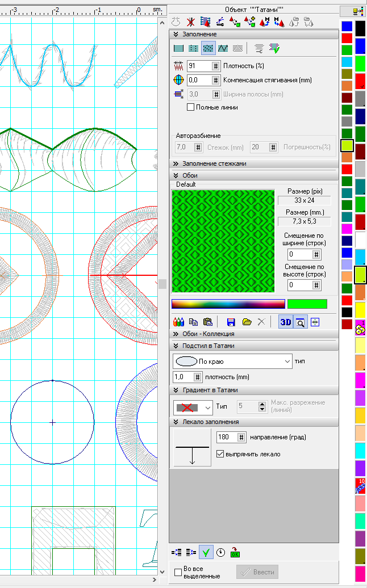The image size is (367, 588).
Task: Select the black swatch at top of right palette column
Action: click(360, 29)
